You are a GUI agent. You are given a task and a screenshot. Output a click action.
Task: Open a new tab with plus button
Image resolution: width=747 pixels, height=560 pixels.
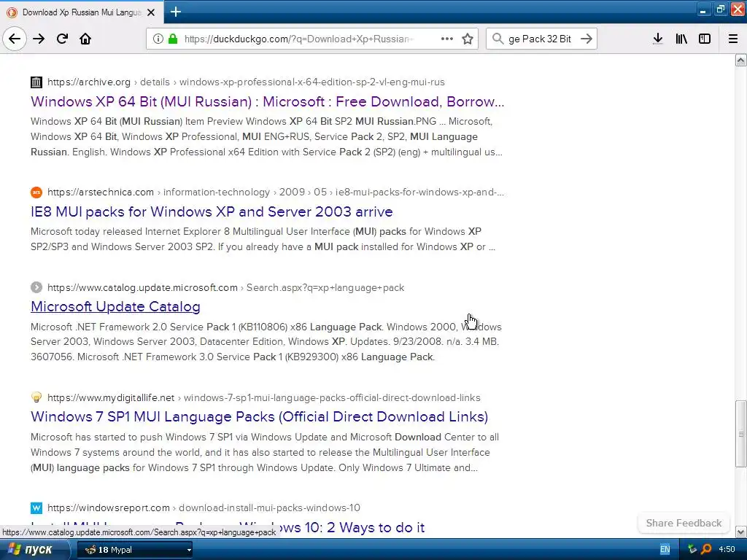pos(175,12)
